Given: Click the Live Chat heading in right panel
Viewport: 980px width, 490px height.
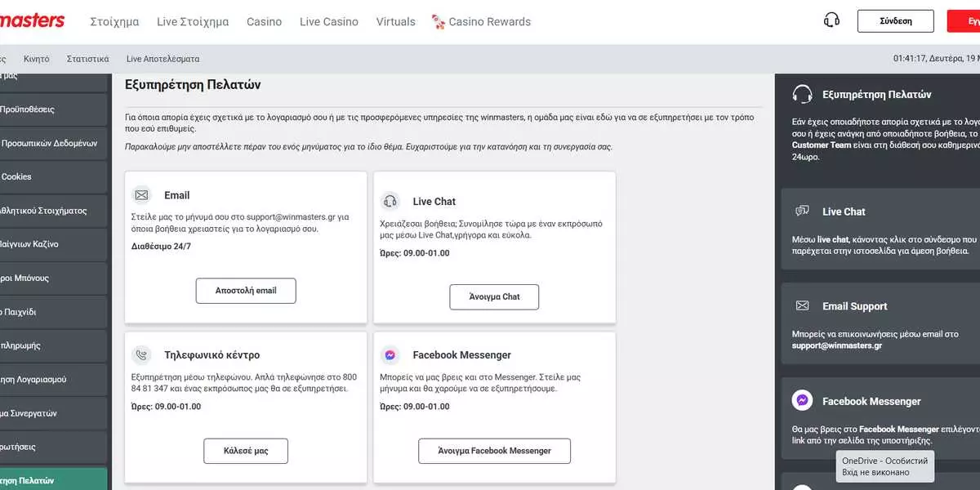Looking at the screenshot, I should (x=844, y=212).
